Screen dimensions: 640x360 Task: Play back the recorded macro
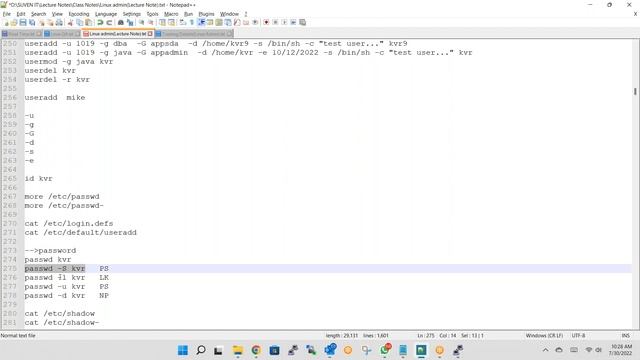click(284, 22)
